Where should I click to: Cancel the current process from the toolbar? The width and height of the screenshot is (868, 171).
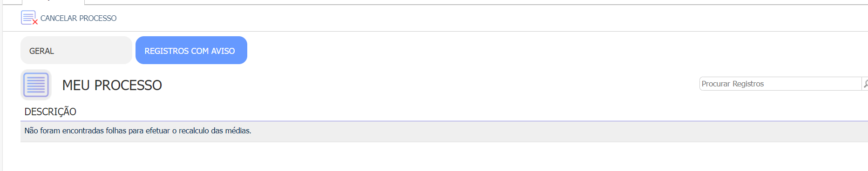pyautogui.click(x=69, y=18)
